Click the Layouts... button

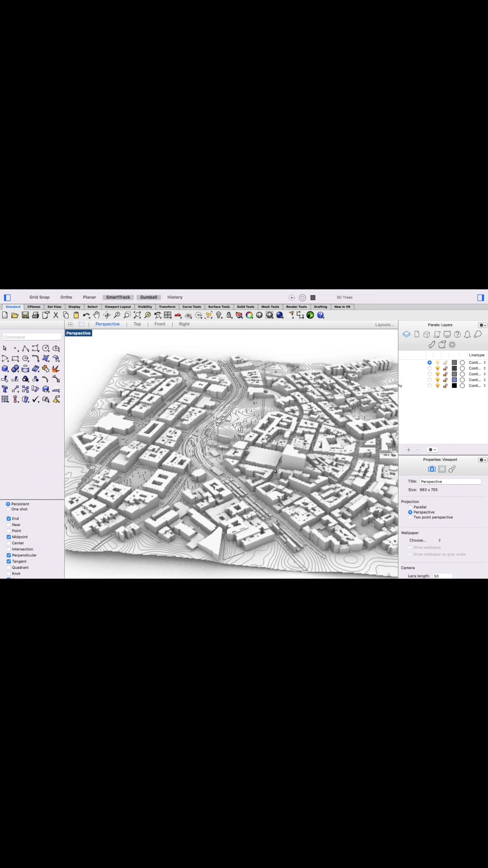coord(385,325)
